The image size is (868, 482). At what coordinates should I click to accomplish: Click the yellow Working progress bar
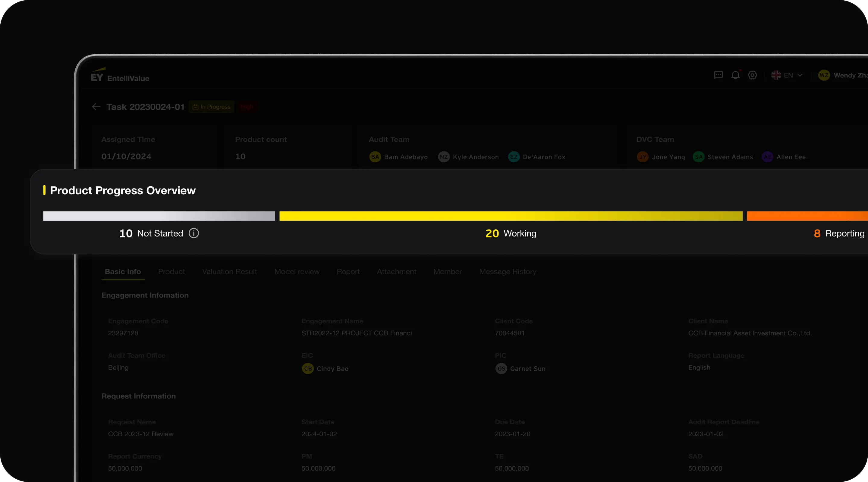[x=511, y=216]
